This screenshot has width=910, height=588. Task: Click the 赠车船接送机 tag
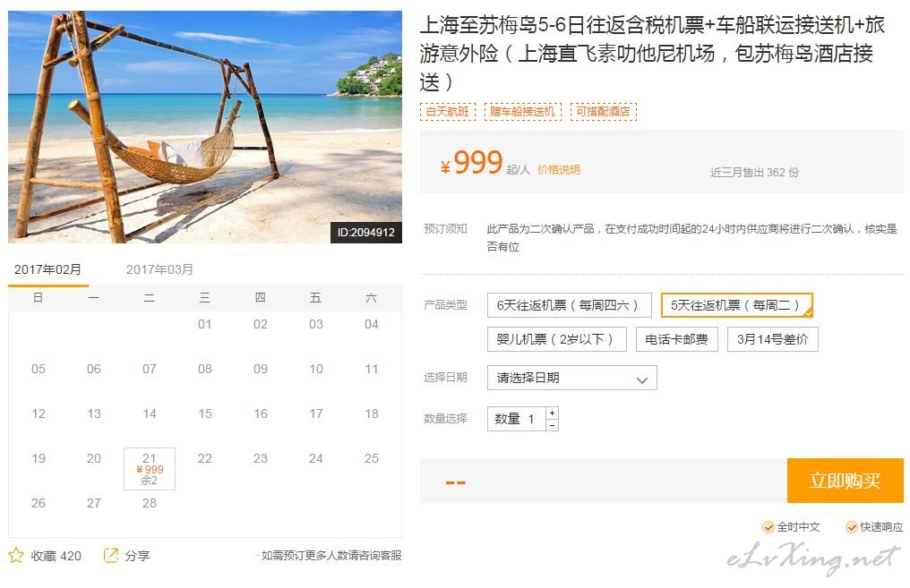522,111
